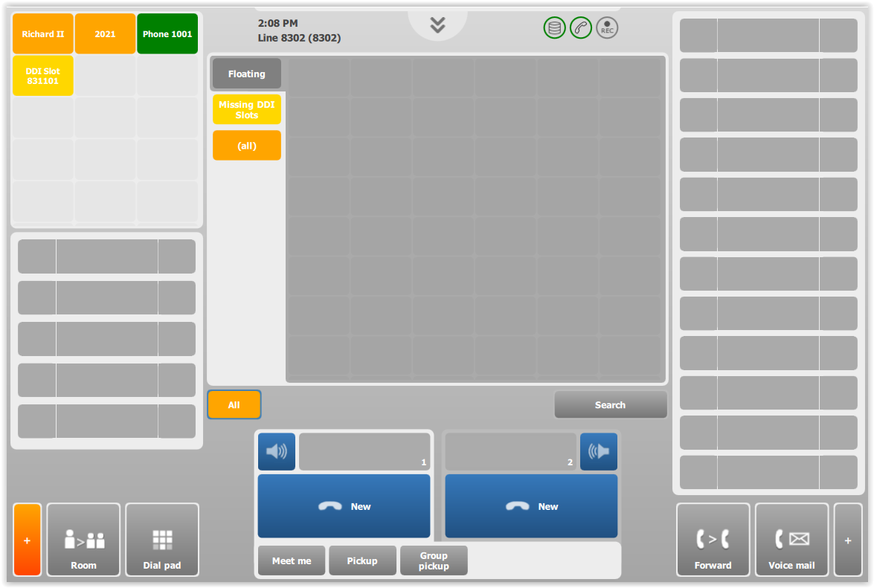
Task: Toggle the REC call recording icon
Action: click(607, 28)
